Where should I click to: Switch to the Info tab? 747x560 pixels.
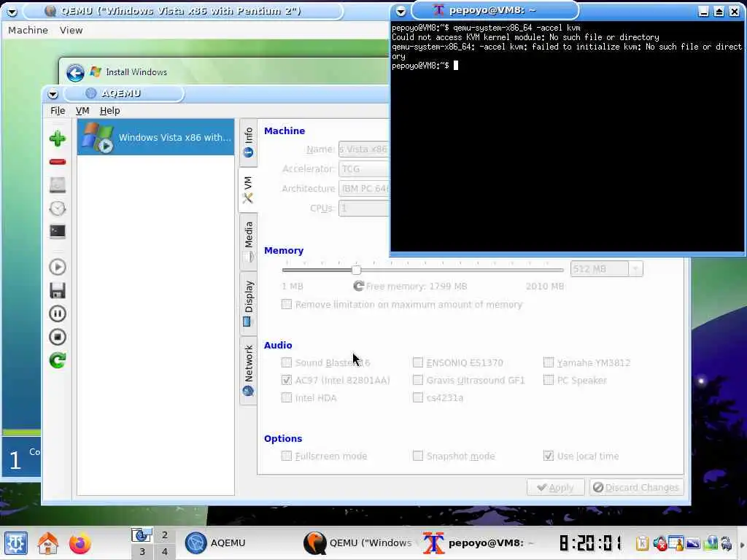click(x=248, y=142)
